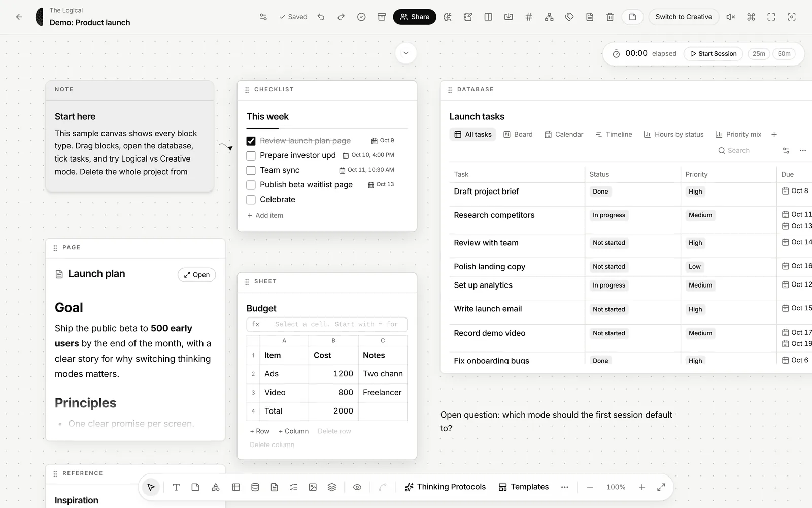
Task: Open the Calendar view tab
Action: pyautogui.click(x=564, y=134)
